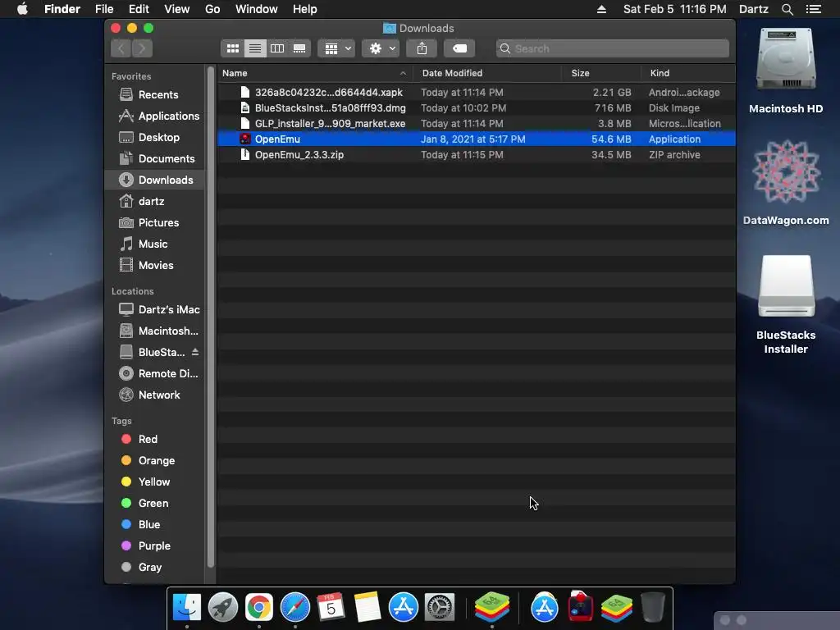
Task: Open the File menu
Action: coord(104,9)
